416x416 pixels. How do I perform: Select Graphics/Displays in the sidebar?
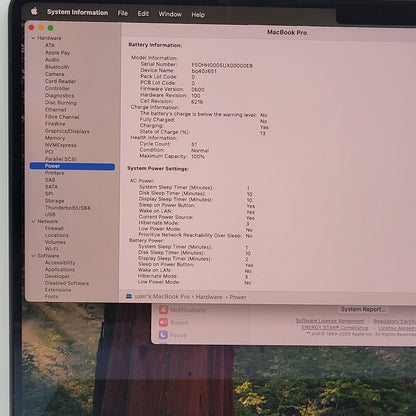(x=67, y=131)
